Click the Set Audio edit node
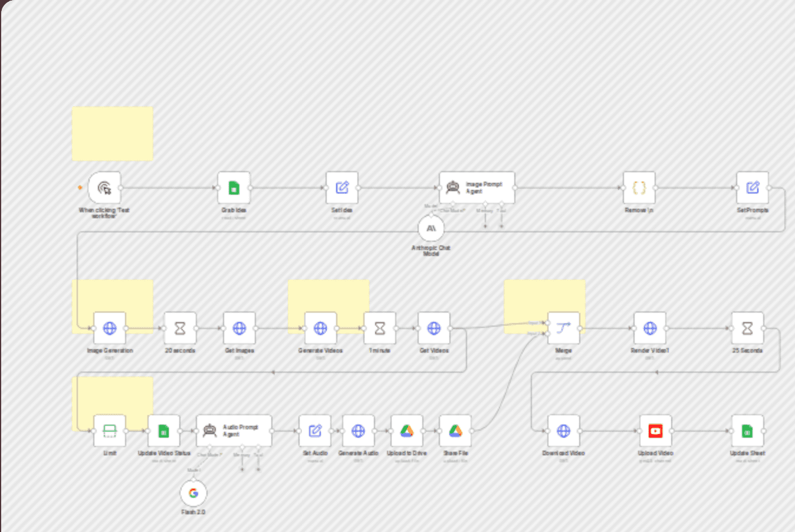Viewport: 795px width, 532px height. tap(315, 431)
